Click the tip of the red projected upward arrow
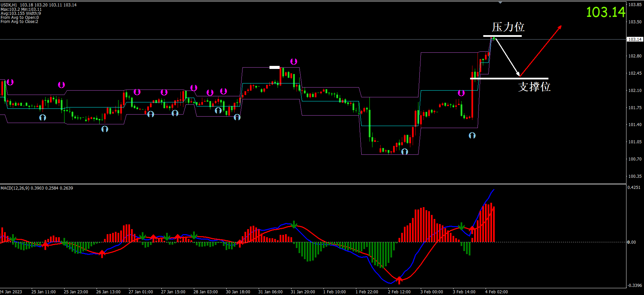 [561, 26]
